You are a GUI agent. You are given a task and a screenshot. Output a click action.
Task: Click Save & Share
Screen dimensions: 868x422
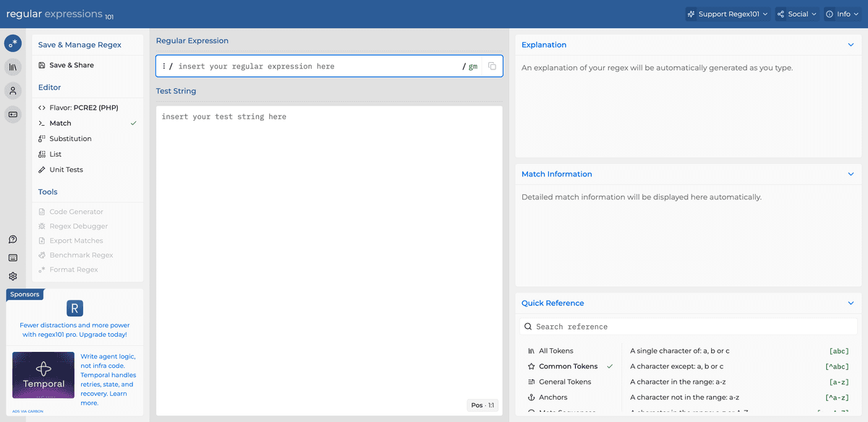click(x=88, y=65)
